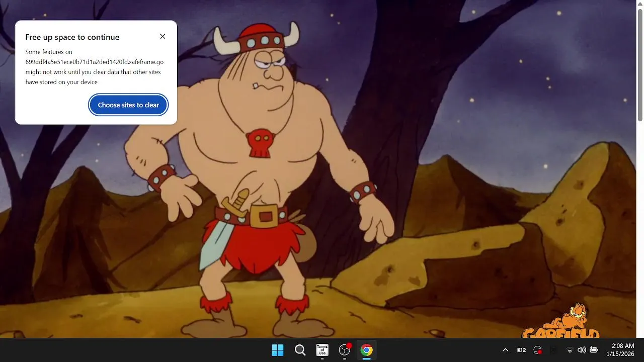Click the sync status tray icon
The width and height of the screenshot is (644, 362).
point(538,350)
